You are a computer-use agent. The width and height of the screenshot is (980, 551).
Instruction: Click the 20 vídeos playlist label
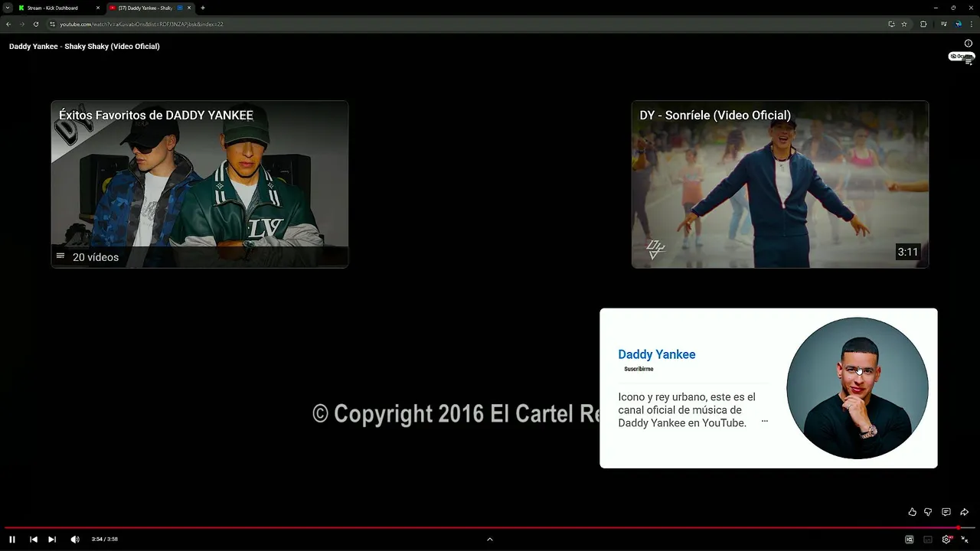point(96,257)
